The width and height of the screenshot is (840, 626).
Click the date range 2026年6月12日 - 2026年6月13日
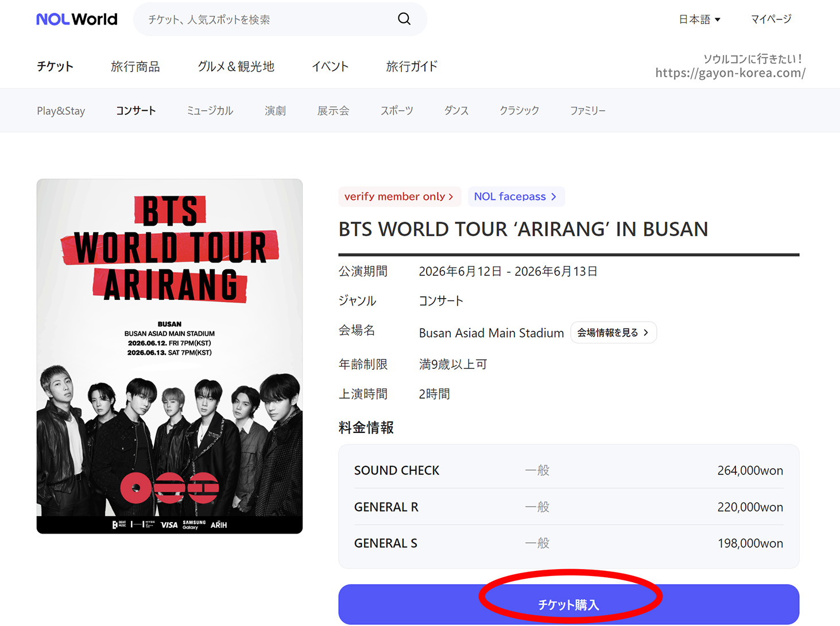508,271
